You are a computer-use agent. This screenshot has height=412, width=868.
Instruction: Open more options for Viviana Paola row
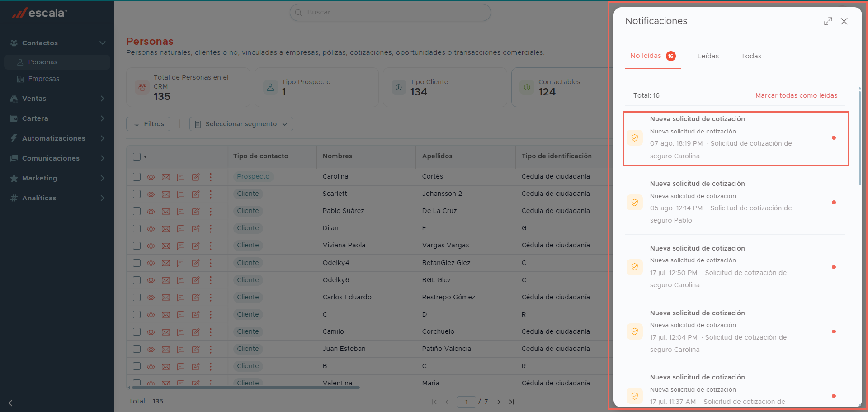211,246
